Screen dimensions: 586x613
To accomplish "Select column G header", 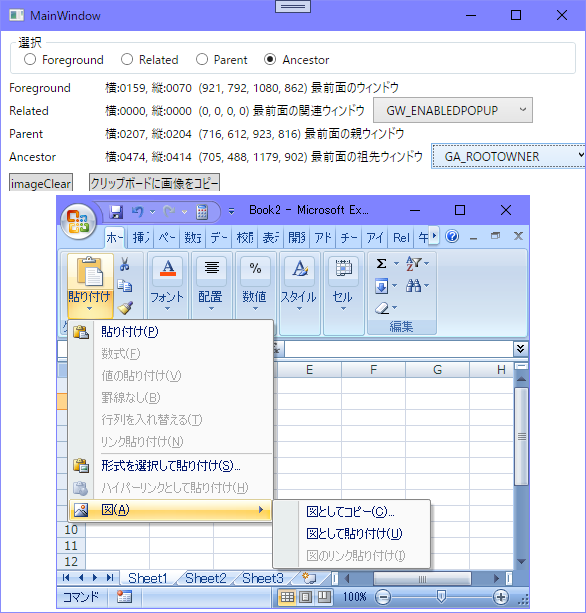I will click(437, 369).
